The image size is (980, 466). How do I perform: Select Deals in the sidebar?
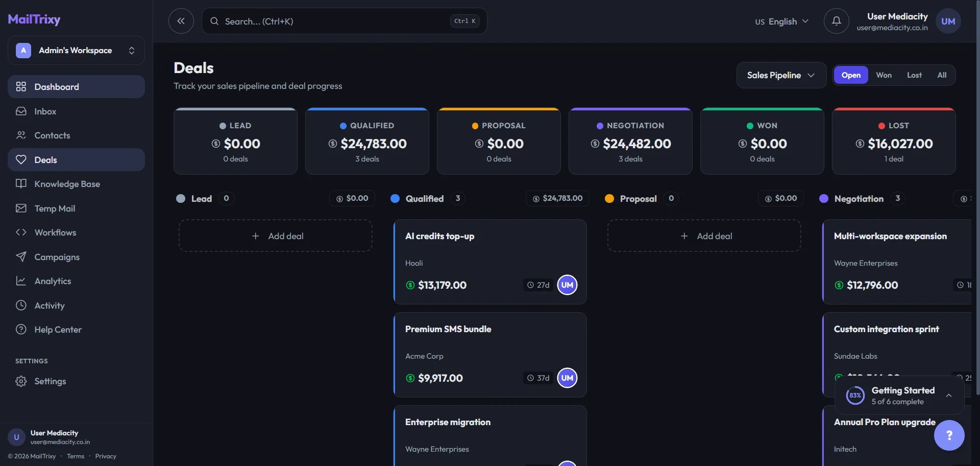click(x=76, y=160)
